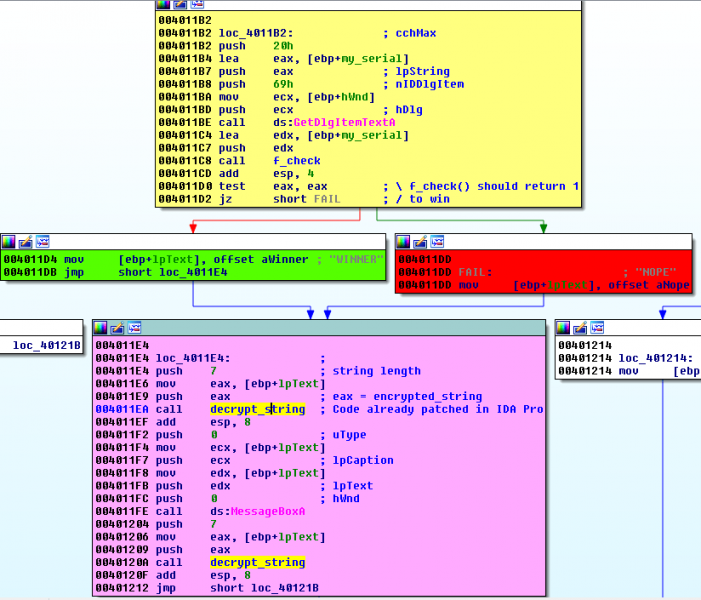The height and width of the screenshot is (600, 701).
Task: Click the group nodes icon on the green WINNER node
Action: 42,242
